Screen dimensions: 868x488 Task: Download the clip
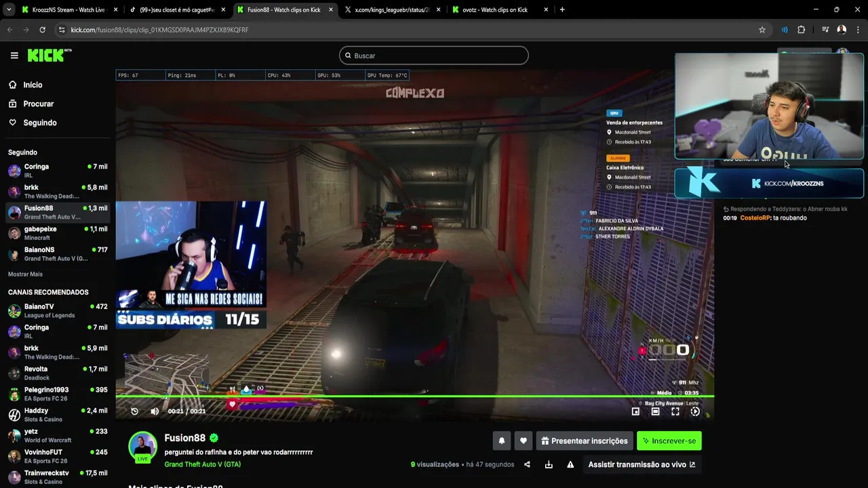point(549,464)
